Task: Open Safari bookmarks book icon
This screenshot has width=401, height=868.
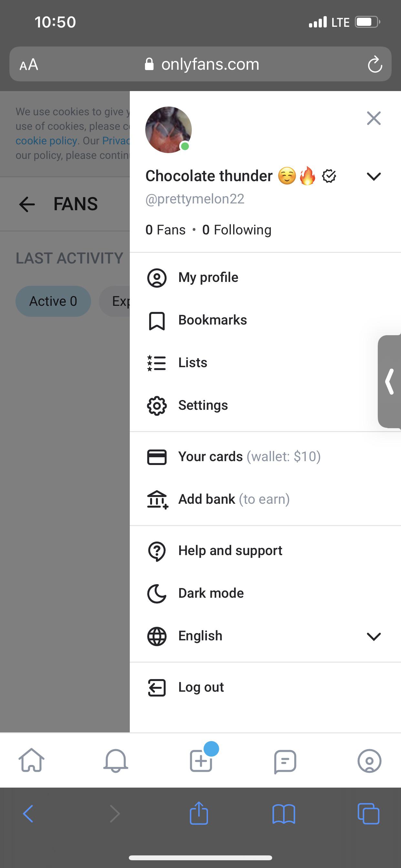Action: point(284,814)
